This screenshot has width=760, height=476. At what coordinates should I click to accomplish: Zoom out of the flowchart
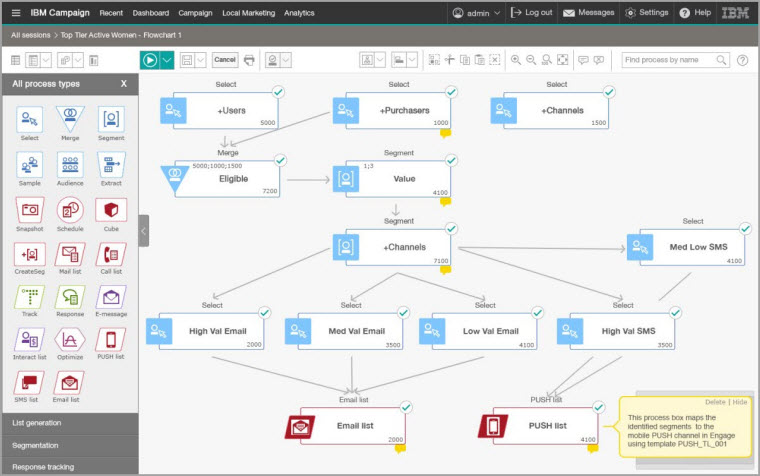pyautogui.click(x=531, y=60)
